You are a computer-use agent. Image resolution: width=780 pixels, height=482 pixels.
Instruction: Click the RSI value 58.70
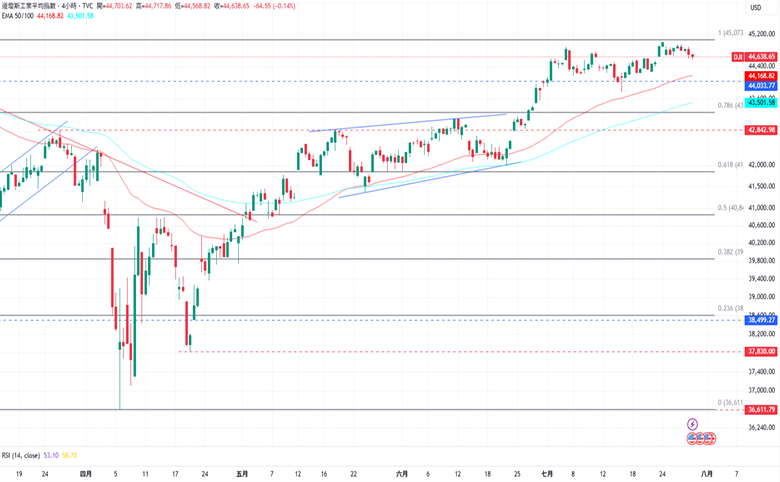pyautogui.click(x=69, y=455)
